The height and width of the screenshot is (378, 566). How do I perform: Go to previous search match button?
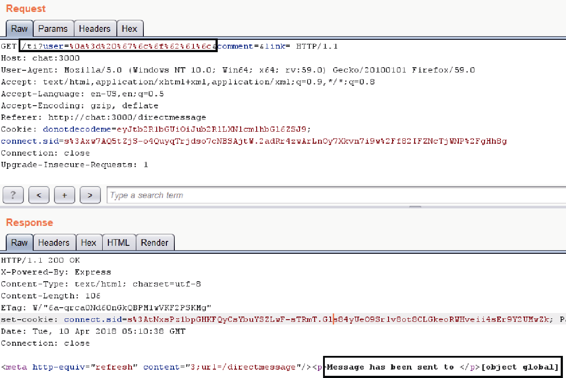(x=39, y=195)
